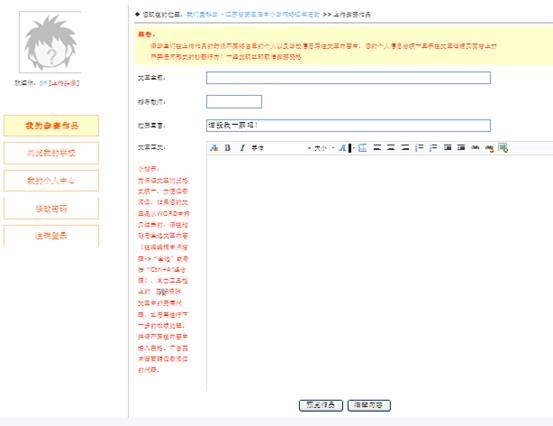Insert a numbered list
This screenshot has width=553, height=426.
tap(419, 147)
